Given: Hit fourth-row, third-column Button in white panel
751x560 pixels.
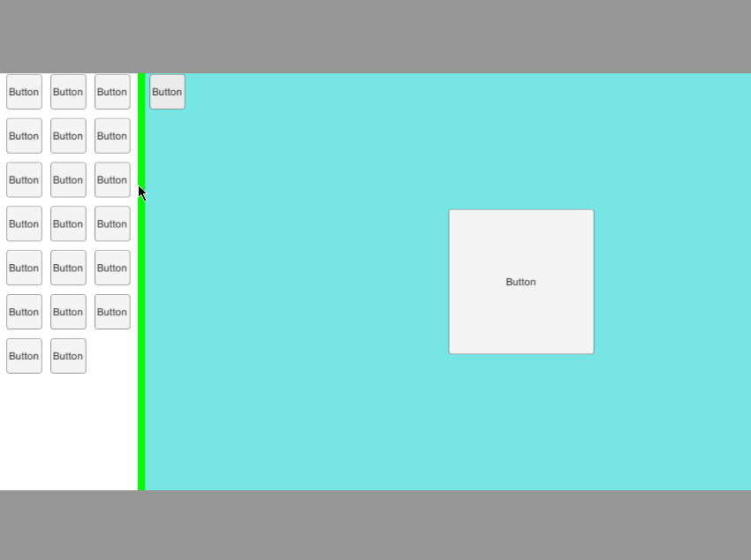Looking at the screenshot, I should (x=112, y=224).
